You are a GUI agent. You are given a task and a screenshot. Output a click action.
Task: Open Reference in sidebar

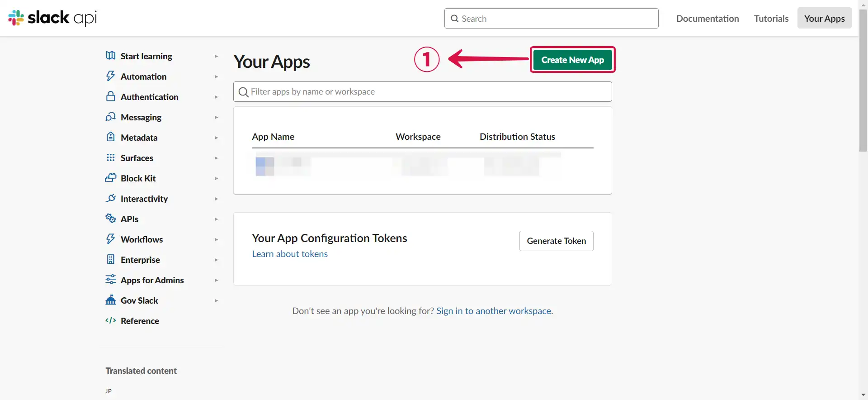click(140, 321)
